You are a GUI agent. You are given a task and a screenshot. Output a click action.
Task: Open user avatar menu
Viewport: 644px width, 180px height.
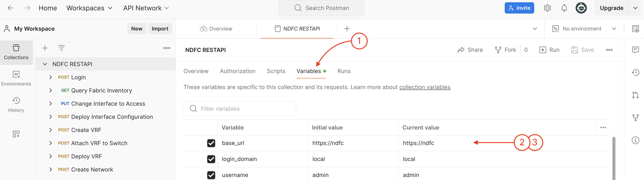click(581, 8)
